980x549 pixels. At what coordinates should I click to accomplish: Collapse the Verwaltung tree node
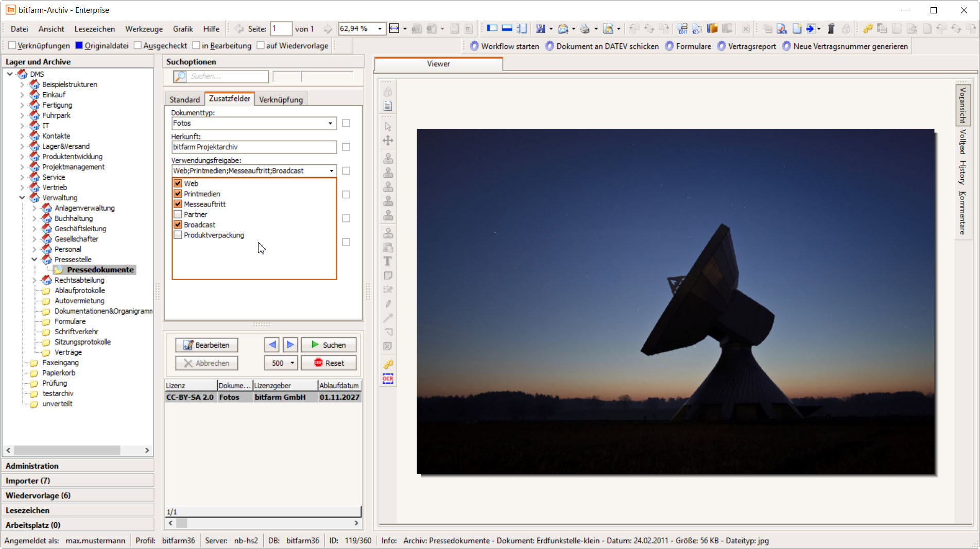click(x=22, y=198)
